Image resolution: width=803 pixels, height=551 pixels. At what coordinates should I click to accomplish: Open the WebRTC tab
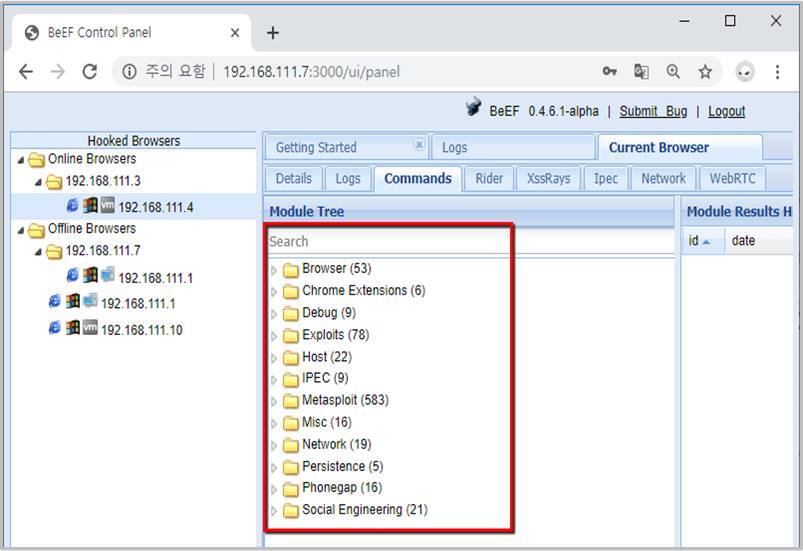[732, 178]
